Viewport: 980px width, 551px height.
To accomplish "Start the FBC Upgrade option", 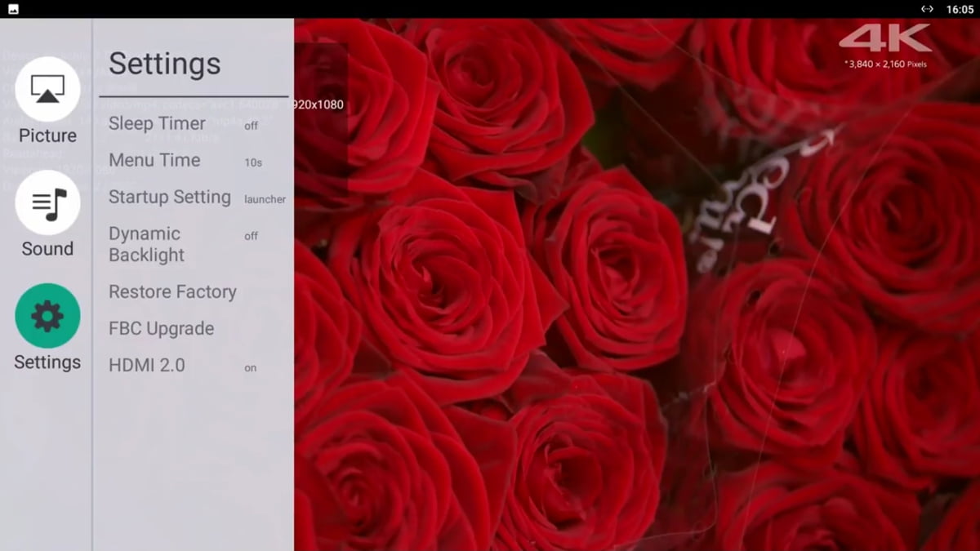I will pos(161,328).
